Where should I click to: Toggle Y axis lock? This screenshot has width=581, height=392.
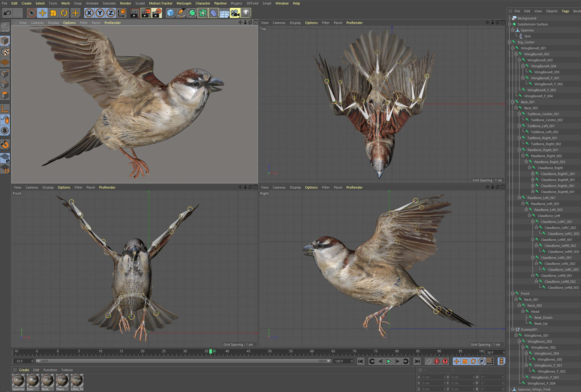pyautogui.click(x=100, y=13)
